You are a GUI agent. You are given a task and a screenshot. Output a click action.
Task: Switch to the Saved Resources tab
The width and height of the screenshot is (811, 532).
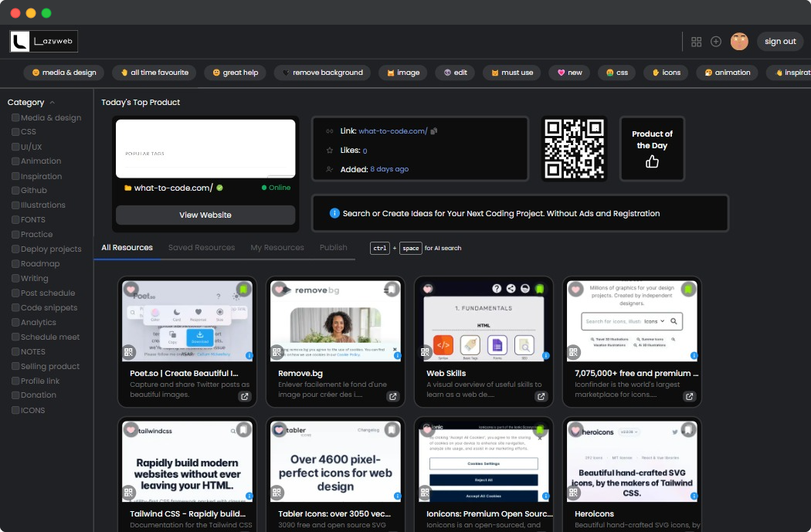pos(202,248)
